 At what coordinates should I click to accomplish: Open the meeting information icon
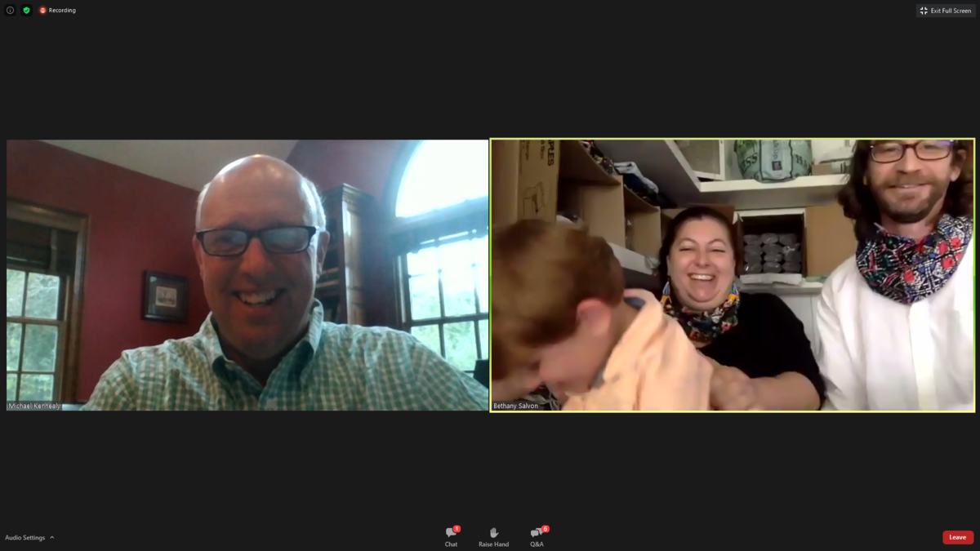10,11
